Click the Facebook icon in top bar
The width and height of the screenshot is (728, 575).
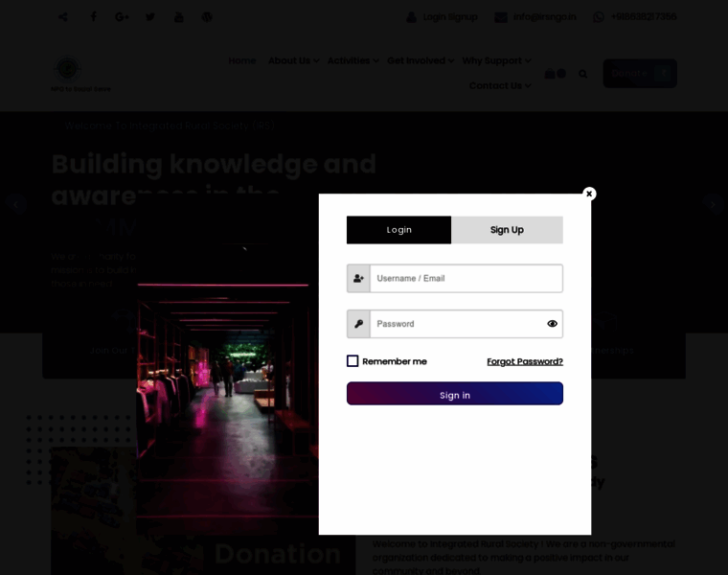click(x=93, y=16)
